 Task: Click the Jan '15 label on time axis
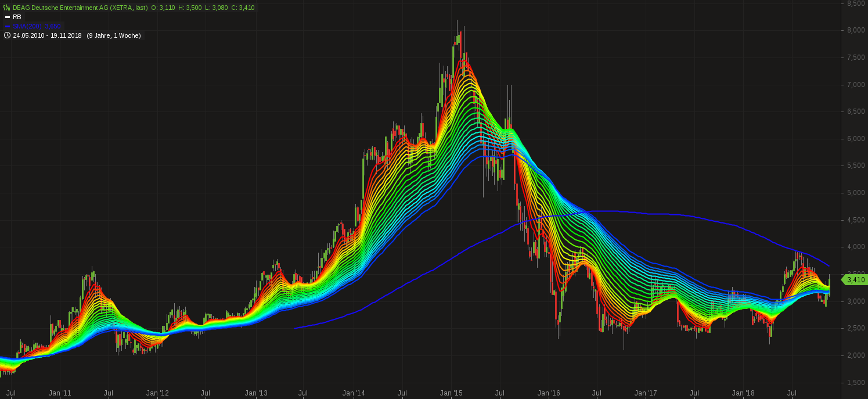tap(451, 393)
